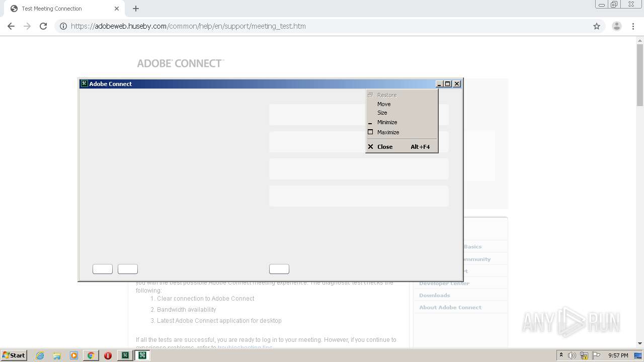644x362 pixels.
Task: Select the Test Meeting Connection tab
Action: pos(64,9)
